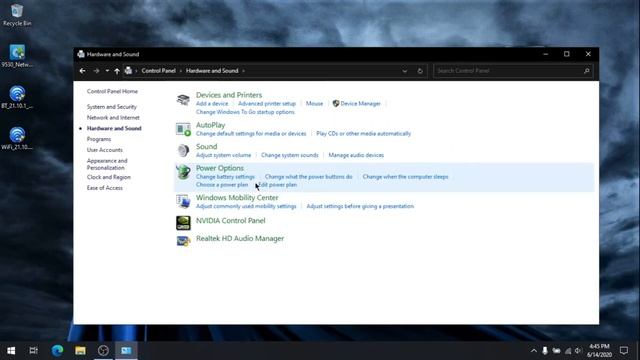The width and height of the screenshot is (640, 360).
Task: Click the Windows Mobility Center icon
Action: [x=183, y=201]
